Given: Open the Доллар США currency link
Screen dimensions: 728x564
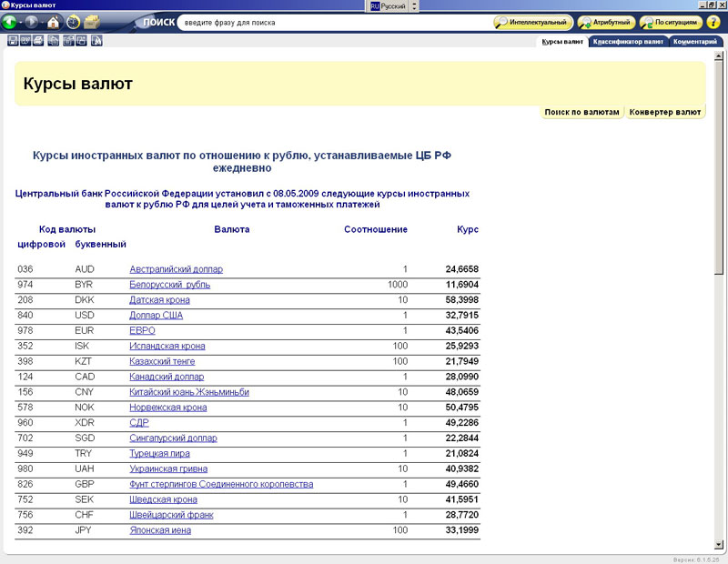Looking at the screenshot, I should 156,316.
